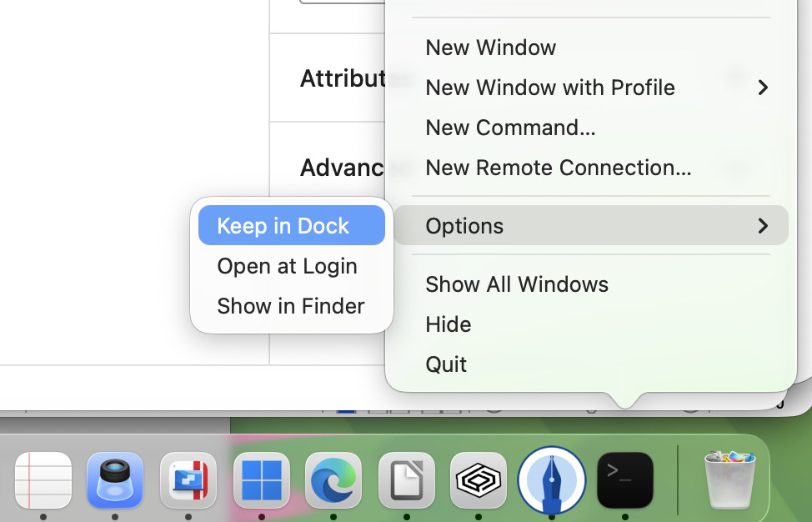Expand the Options submenu
The image size is (812, 522).
click(x=464, y=225)
